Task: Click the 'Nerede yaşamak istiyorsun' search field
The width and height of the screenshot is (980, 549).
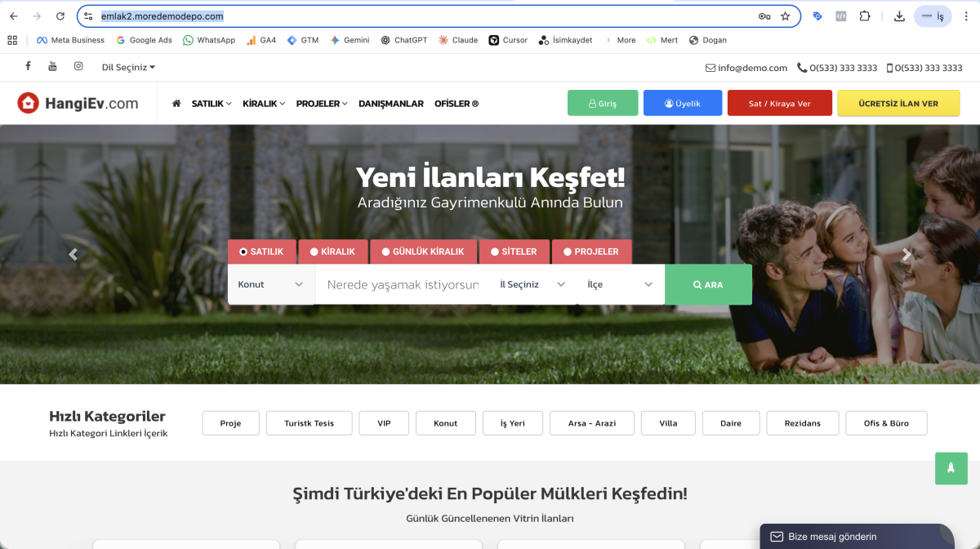Action: click(x=400, y=283)
